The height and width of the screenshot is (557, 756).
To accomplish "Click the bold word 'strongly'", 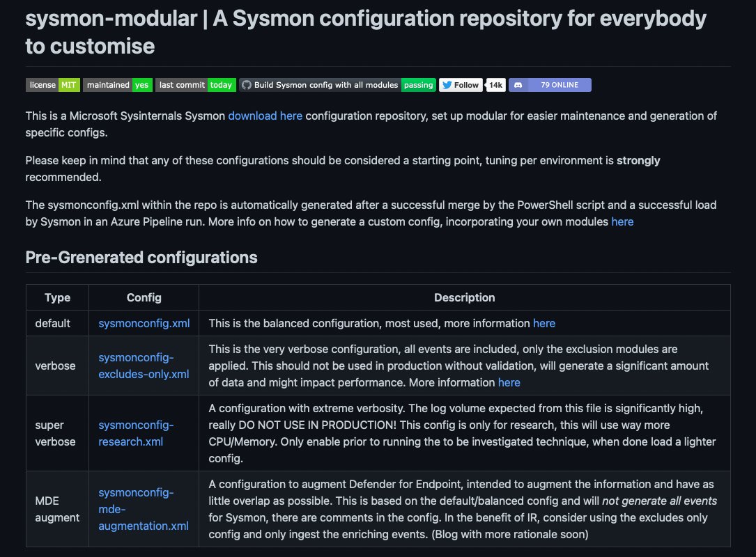I will click(x=638, y=160).
